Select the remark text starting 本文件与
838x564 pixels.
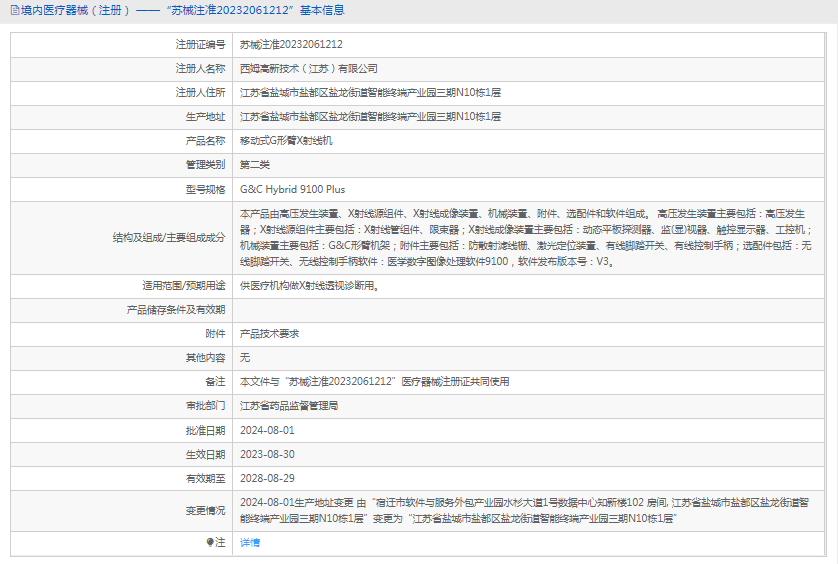pos(375,382)
